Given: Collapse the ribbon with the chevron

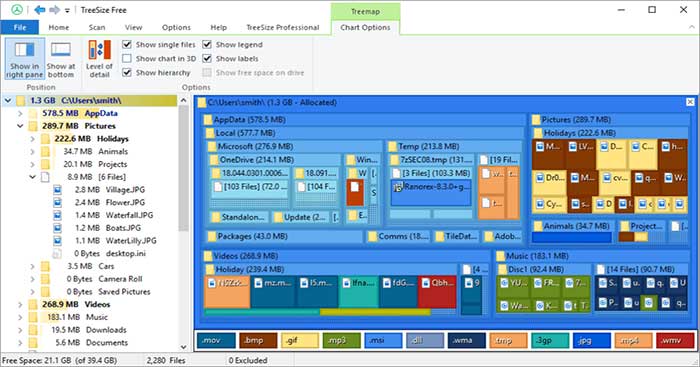Looking at the screenshot, I should coord(692,28).
